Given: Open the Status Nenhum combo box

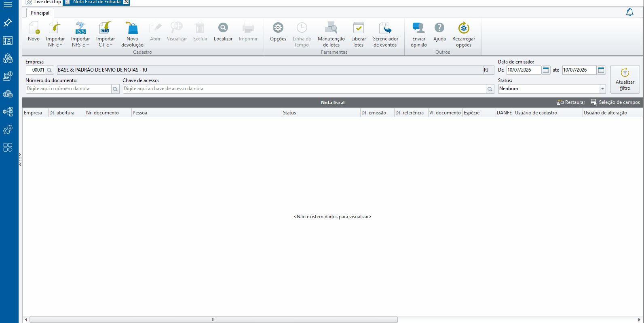Looking at the screenshot, I should click(552, 89).
